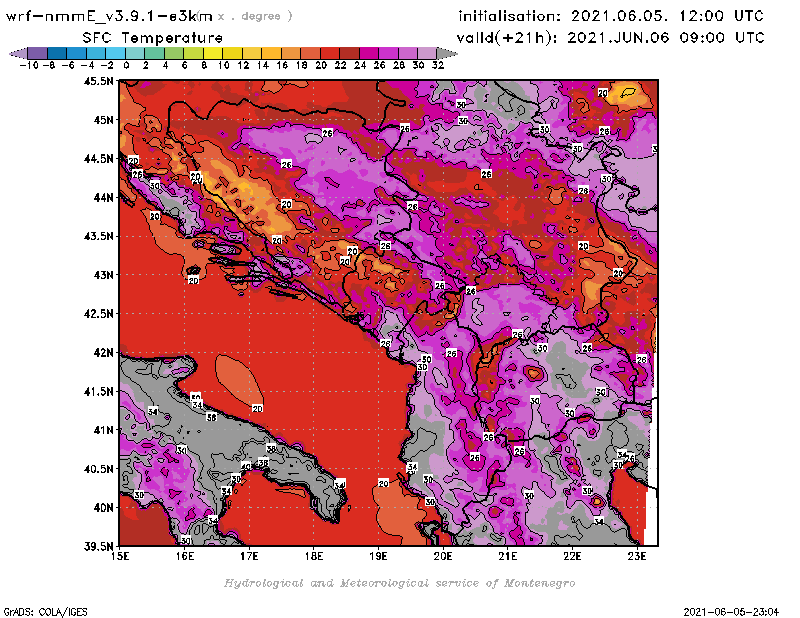Image resolution: width=800 pixels, height=618 pixels.
Task: Click the model title 'wrf-nmmE_v3.9.1-e3km'
Action: (x=109, y=16)
